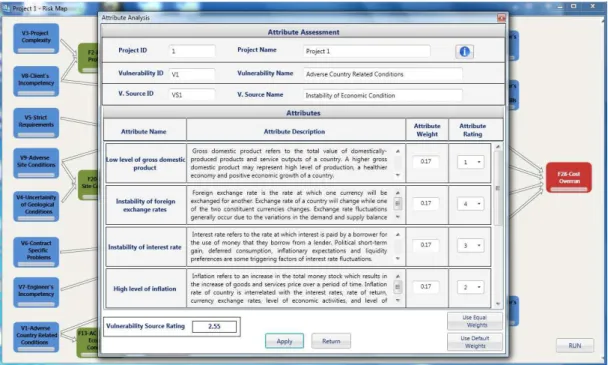Click Attribute Rating column header
Viewport: 608px width, 365px height.
472,130
